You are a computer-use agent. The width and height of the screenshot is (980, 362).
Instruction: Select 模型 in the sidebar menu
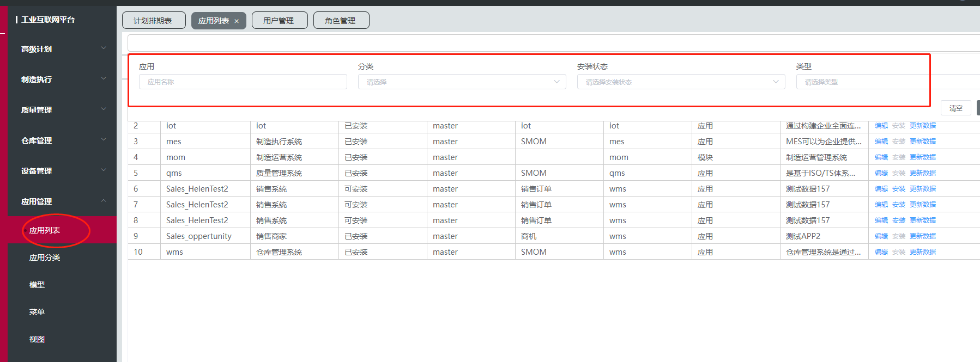(x=37, y=285)
